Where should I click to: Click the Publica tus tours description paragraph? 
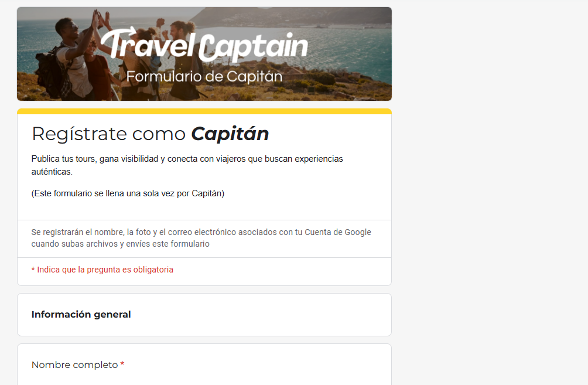point(187,165)
